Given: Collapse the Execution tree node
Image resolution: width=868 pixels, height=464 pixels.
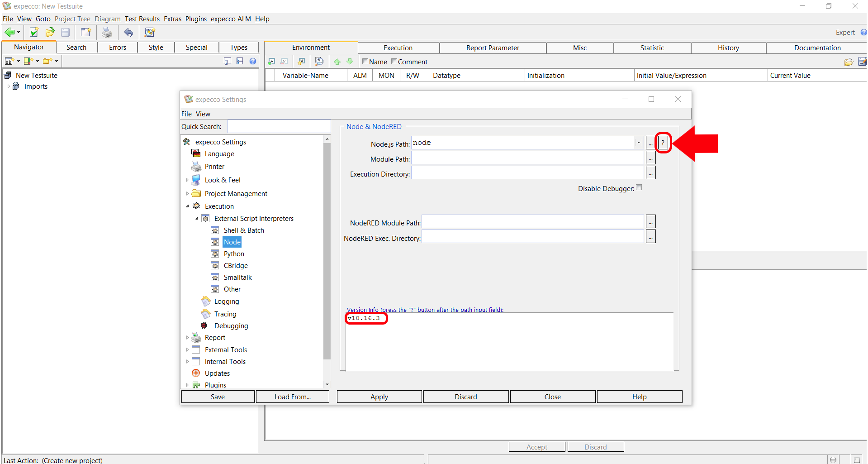Looking at the screenshot, I should 187,206.
